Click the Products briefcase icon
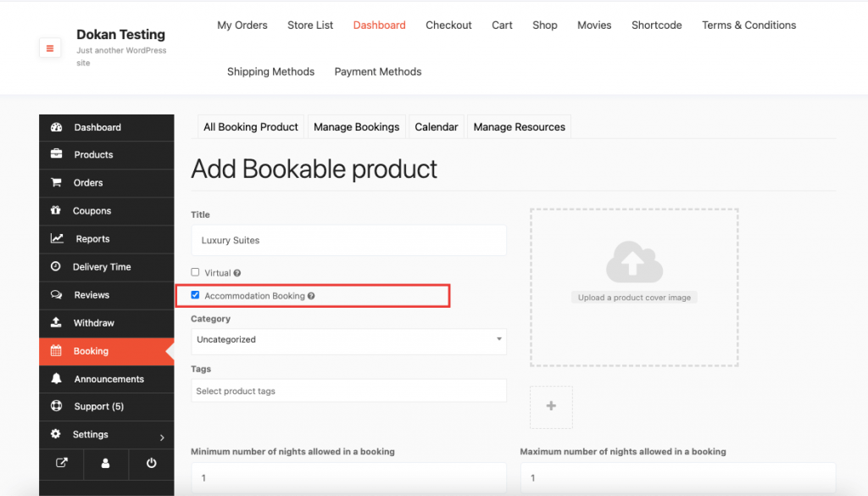This screenshot has height=496, width=868. 57,154
